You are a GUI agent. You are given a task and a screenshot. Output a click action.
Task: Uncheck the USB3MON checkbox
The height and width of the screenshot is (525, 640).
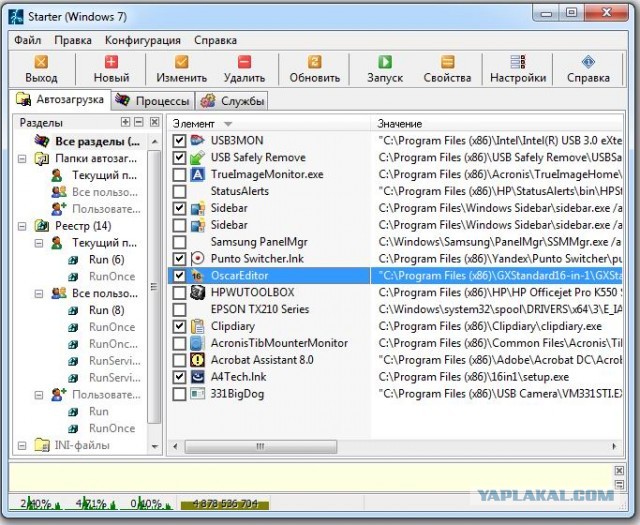(x=179, y=141)
